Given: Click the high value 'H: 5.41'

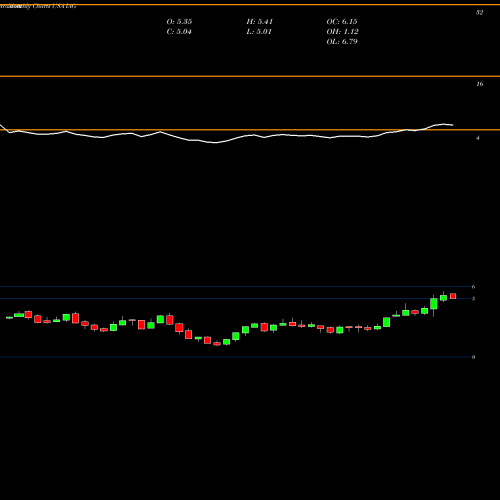Looking at the screenshot, I should [260, 22].
